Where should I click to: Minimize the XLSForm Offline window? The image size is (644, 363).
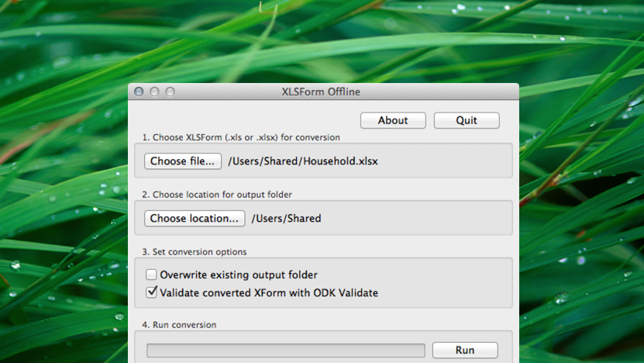click(x=154, y=92)
